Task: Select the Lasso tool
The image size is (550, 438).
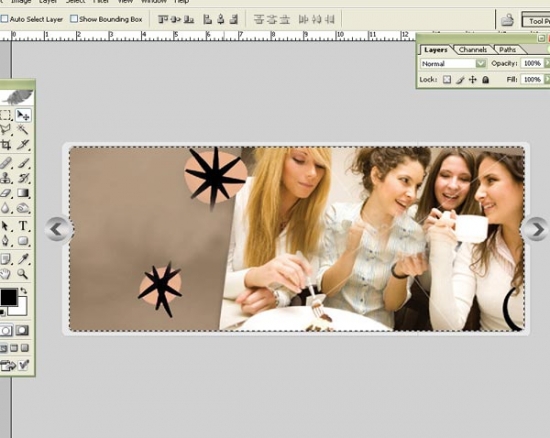Action: [5, 130]
